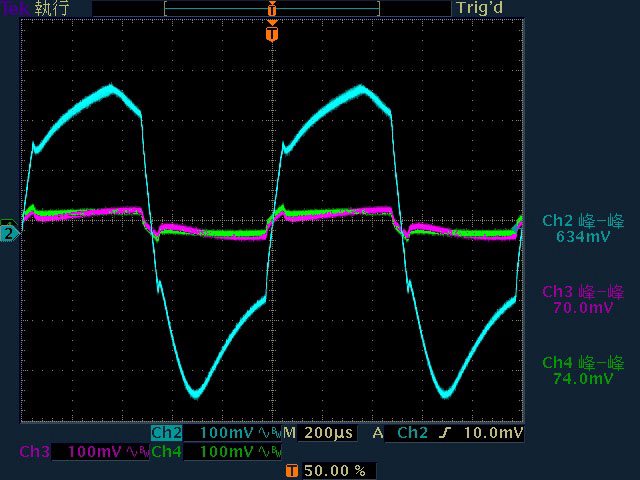Image resolution: width=640 pixels, height=480 pixels.
Task: Click the orange T icon beside 50.00 %
Action: [291, 470]
